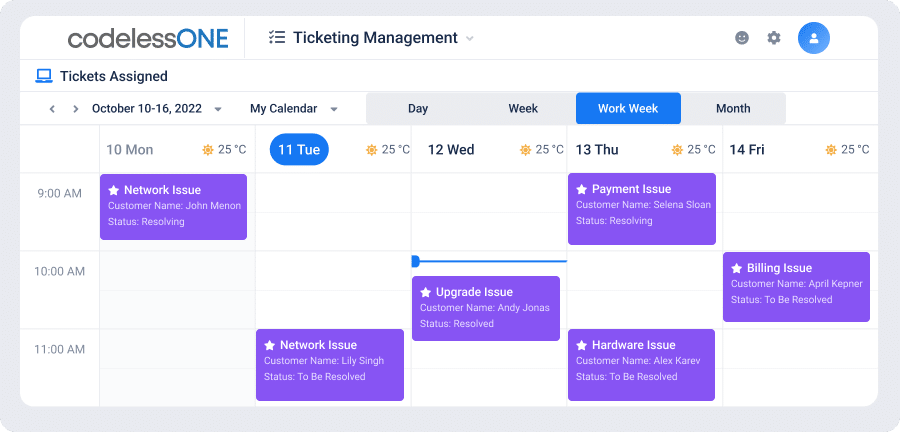Go to next week with right arrow
Screen dimensions: 900x432
click(75, 109)
